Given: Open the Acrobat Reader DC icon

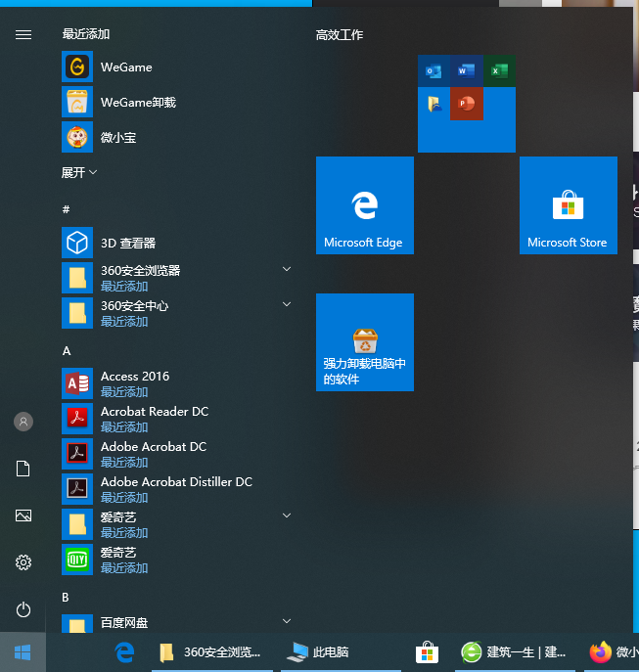Looking at the screenshot, I should (x=77, y=419).
